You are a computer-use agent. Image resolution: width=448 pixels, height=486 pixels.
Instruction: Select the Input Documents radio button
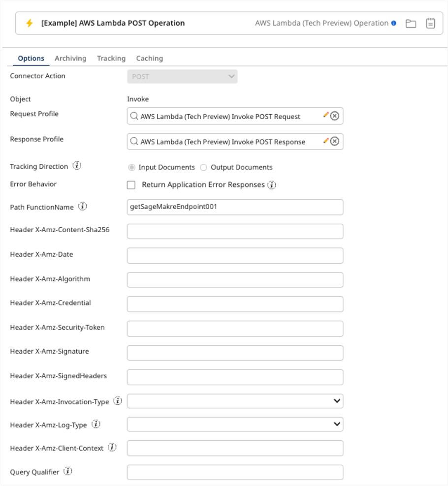[x=131, y=167]
